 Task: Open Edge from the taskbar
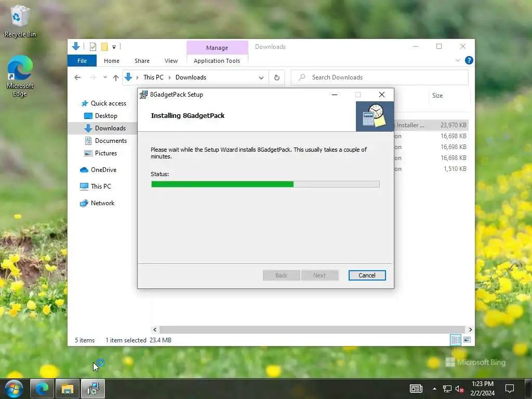42,389
